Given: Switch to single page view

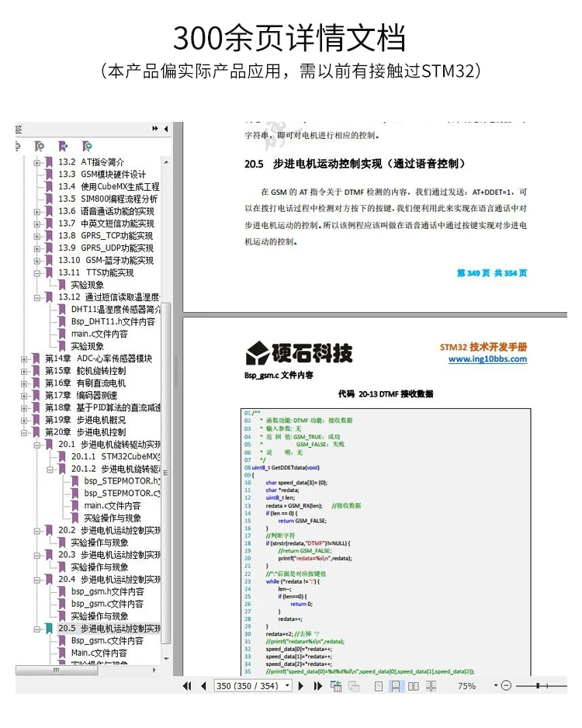Looking at the screenshot, I should [379, 686].
